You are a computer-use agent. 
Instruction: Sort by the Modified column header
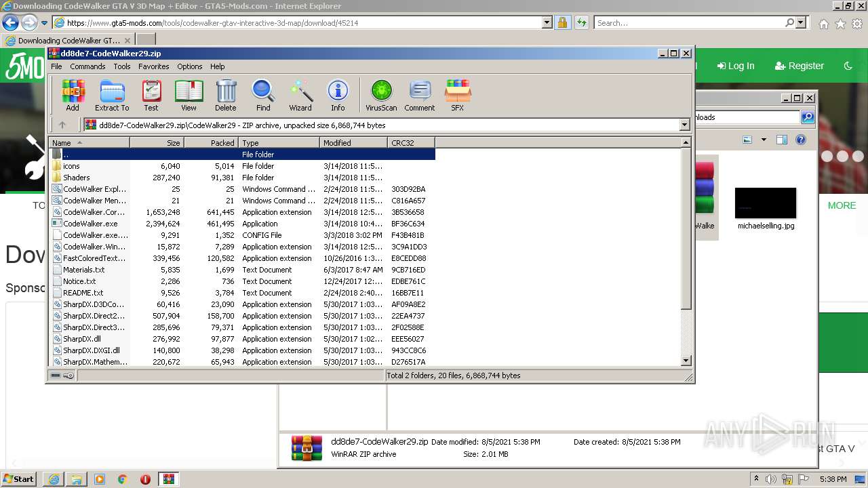click(x=353, y=142)
